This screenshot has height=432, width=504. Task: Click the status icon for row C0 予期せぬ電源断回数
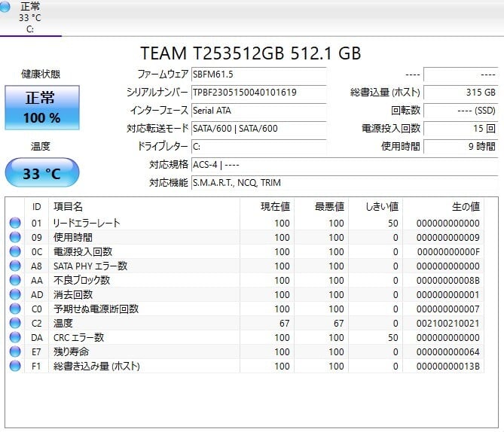click(x=15, y=309)
